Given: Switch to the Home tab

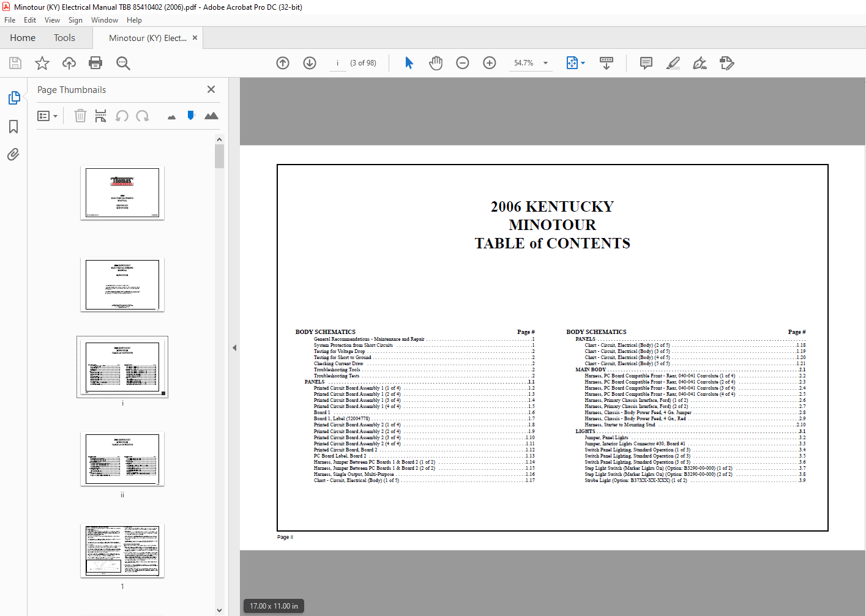Looking at the screenshot, I should coord(23,38).
